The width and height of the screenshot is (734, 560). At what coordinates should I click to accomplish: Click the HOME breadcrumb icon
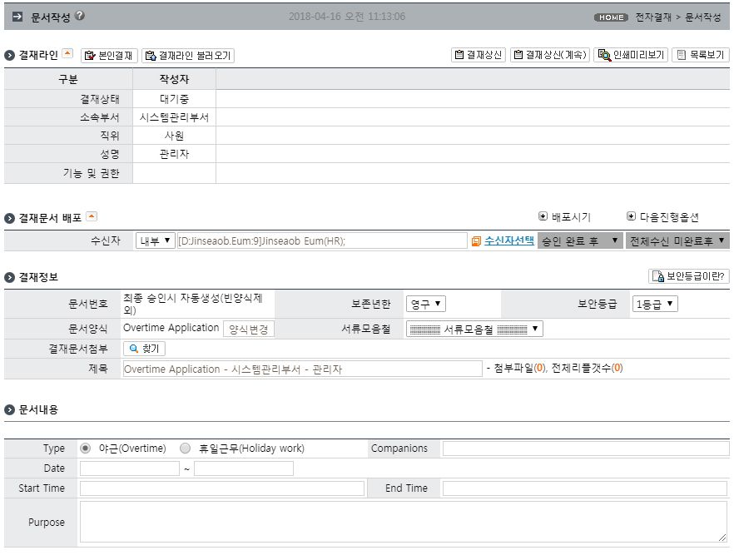(x=611, y=17)
